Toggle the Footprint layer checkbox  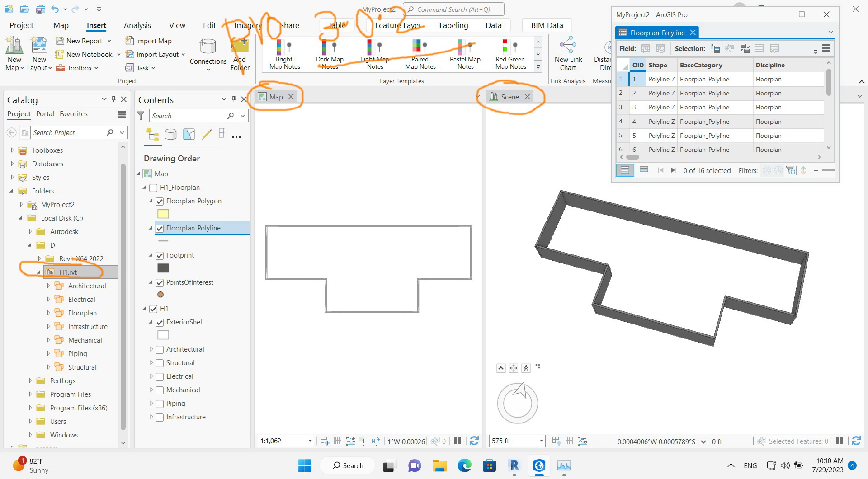(x=160, y=255)
